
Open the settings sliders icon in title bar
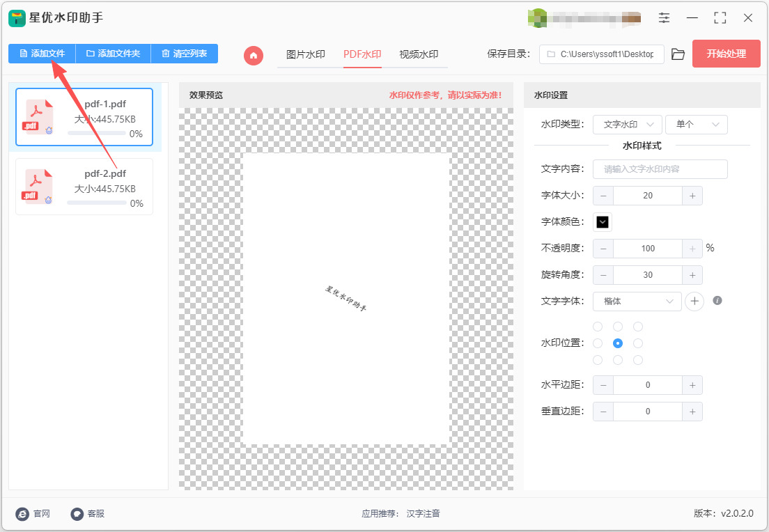coord(664,18)
